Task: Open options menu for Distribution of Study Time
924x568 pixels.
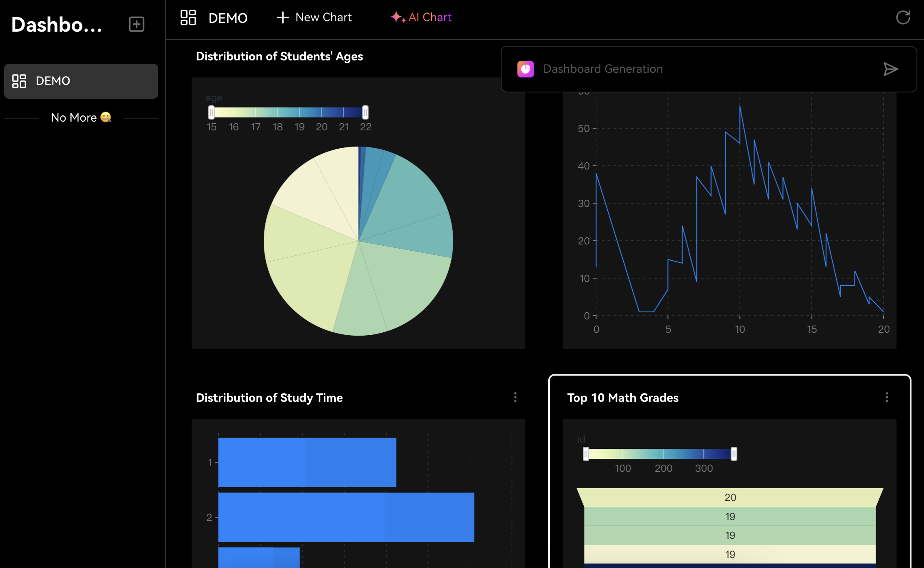Action: pyautogui.click(x=515, y=397)
